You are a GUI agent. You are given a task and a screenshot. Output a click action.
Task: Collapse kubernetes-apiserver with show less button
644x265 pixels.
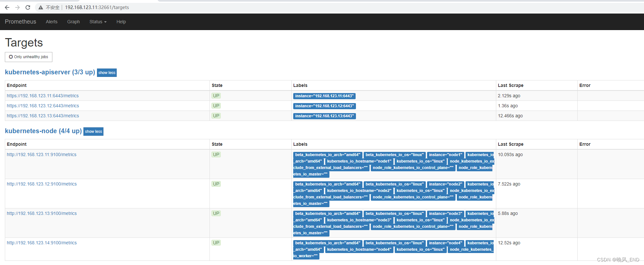point(107,73)
